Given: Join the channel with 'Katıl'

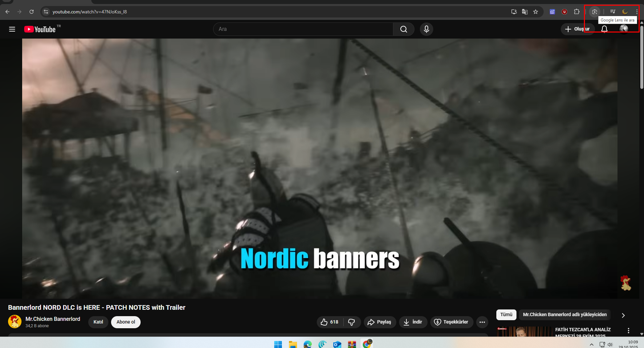Looking at the screenshot, I should pos(98,322).
